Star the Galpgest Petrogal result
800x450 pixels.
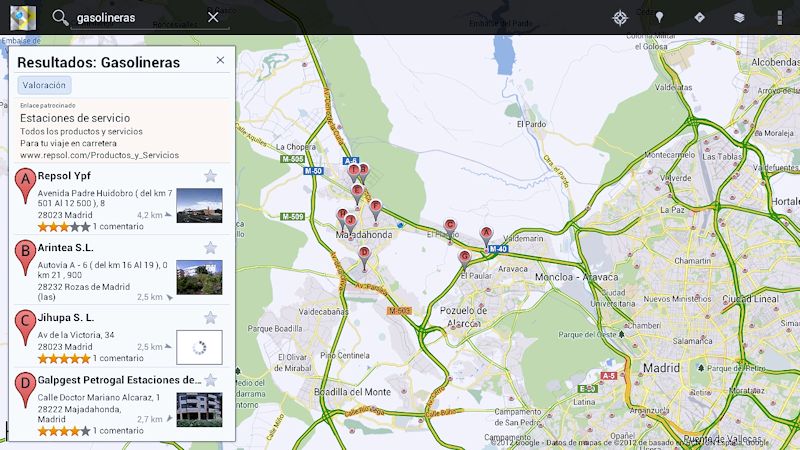point(210,380)
